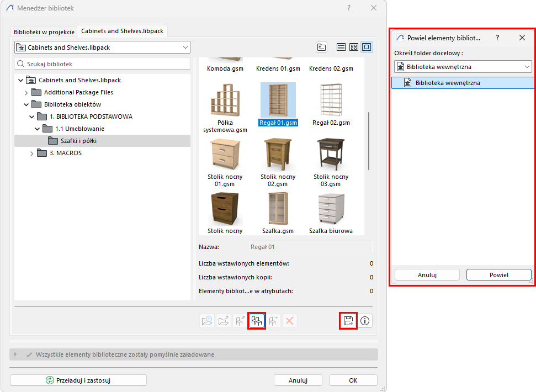The image size is (536, 392).
Task: Click the add library folder icon
Action: (207, 321)
